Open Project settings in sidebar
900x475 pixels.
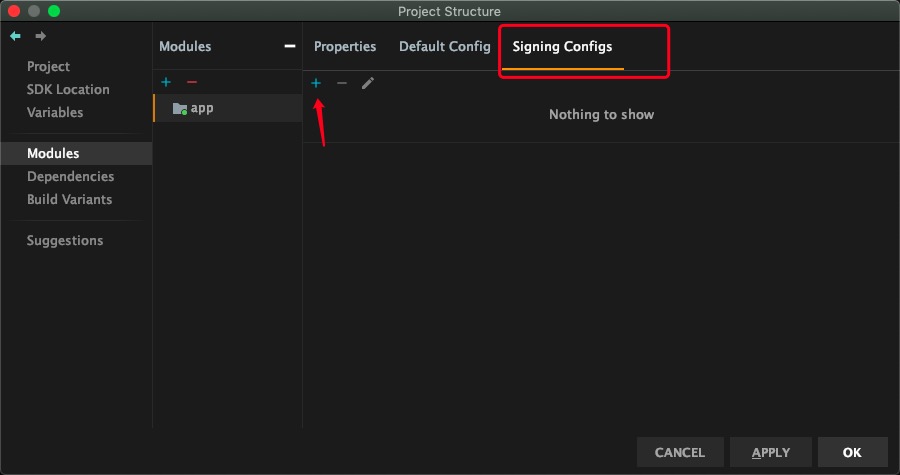(48, 67)
